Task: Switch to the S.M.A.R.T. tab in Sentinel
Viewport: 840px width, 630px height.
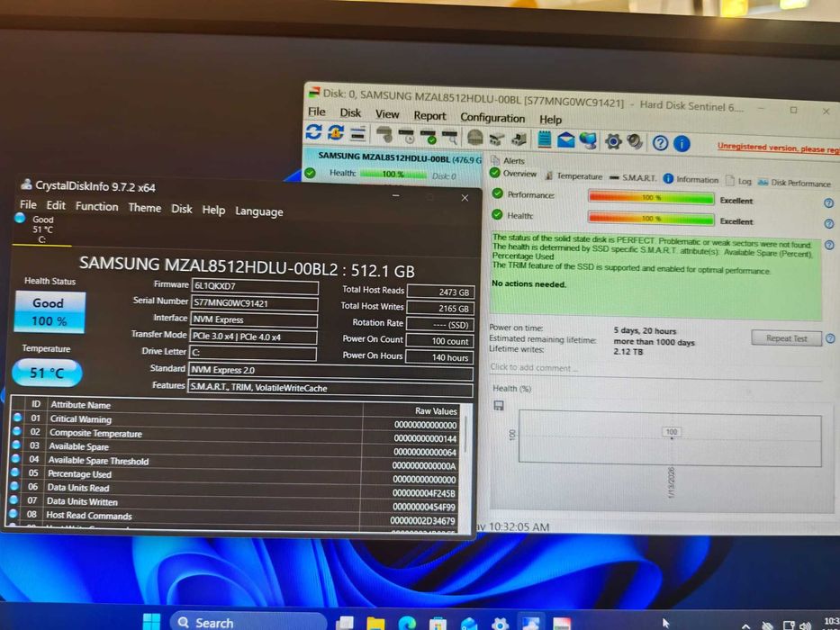Action: [633, 177]
